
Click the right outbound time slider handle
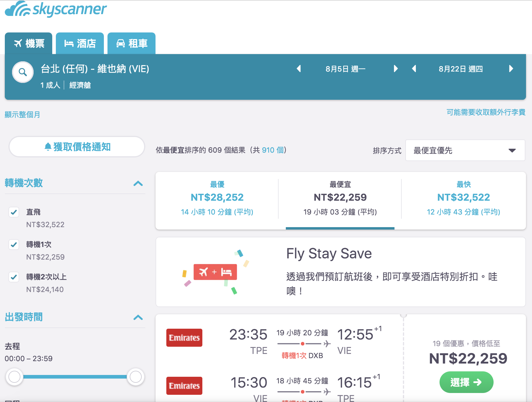point(136,376)
